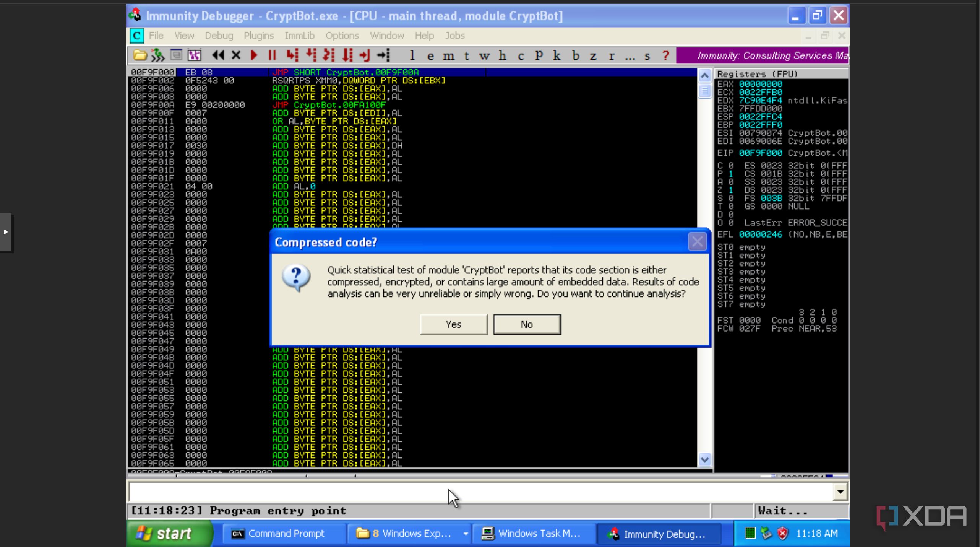Open the Windows start menu
Screen dimensions: 980x547
[169, 533]
